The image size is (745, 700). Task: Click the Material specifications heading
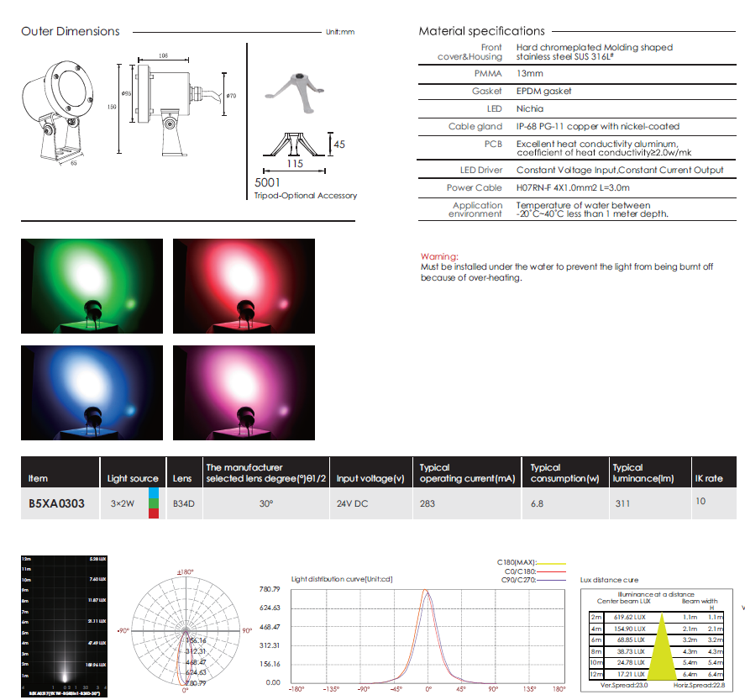pos(481,31)
